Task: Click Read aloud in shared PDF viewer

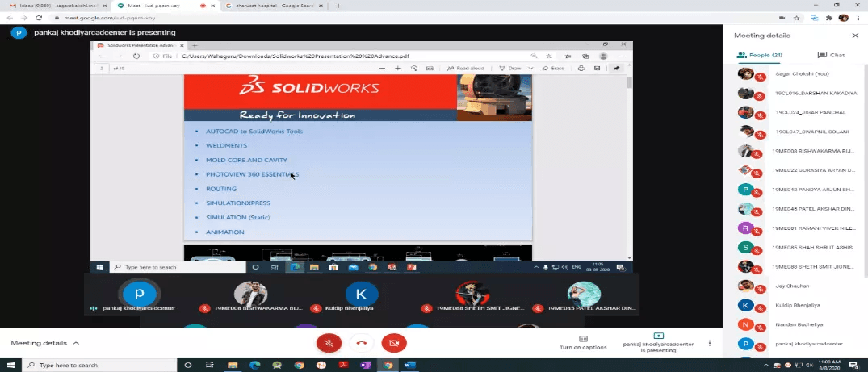Action: pyautogui.click(x=466, y=68)
